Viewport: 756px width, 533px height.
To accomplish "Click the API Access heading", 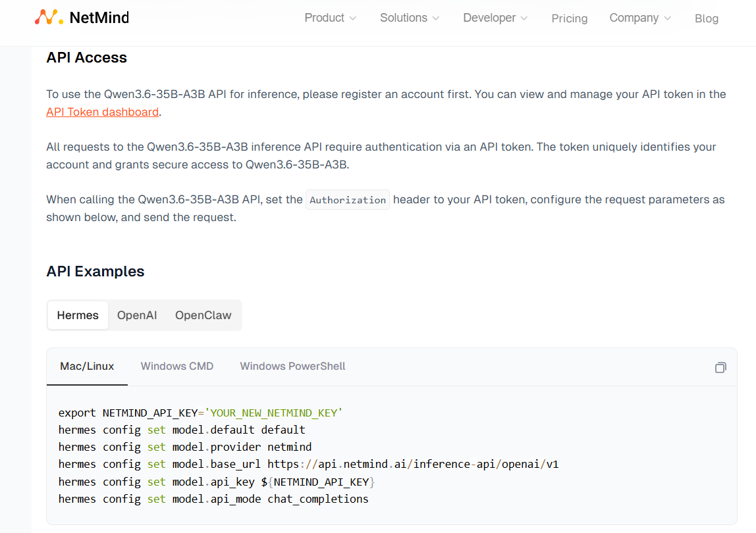I will 87,57.
